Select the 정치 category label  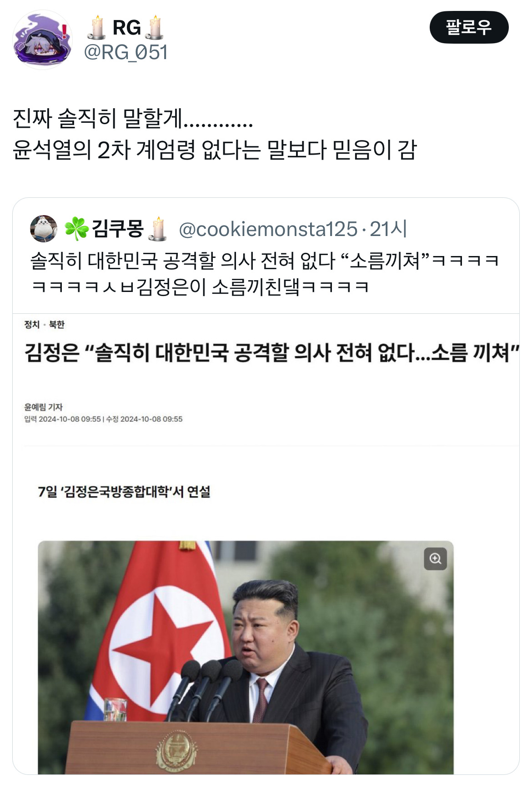coord(32,324)
